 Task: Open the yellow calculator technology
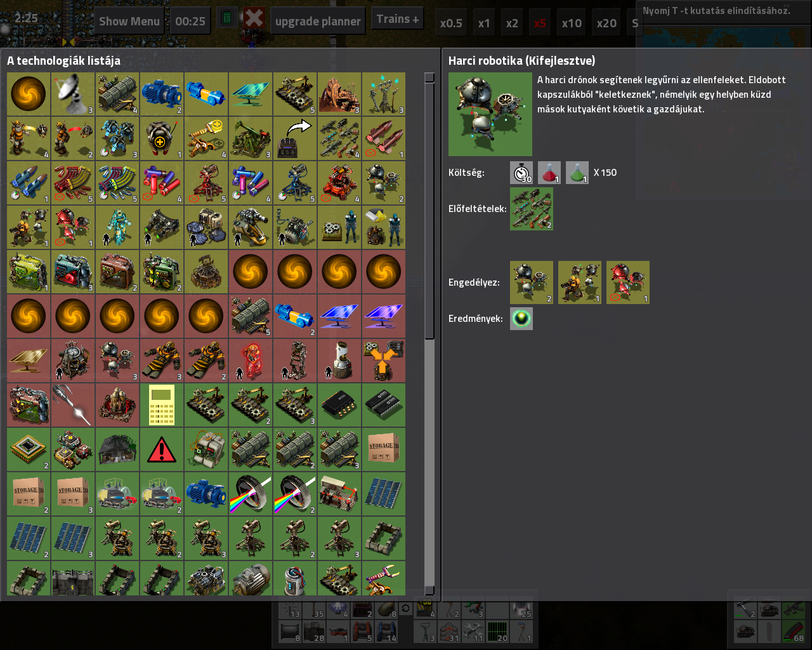(162, 405)
